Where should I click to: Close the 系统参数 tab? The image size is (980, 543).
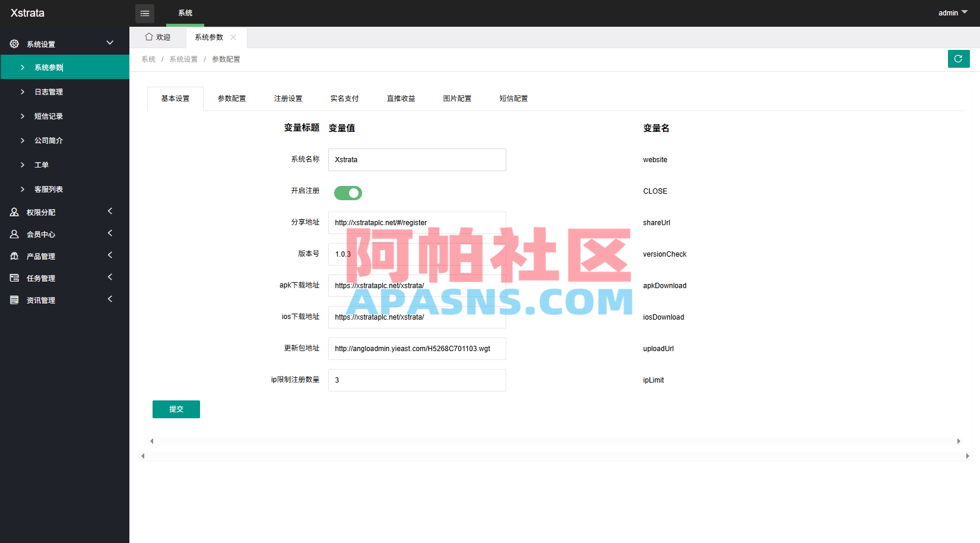[x=233, y=37]
